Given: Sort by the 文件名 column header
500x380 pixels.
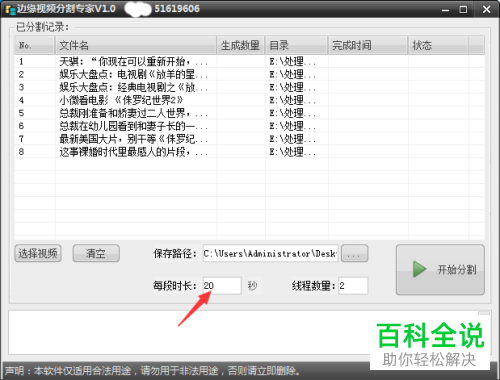Looking at the screenshot, I should point(136,45).
